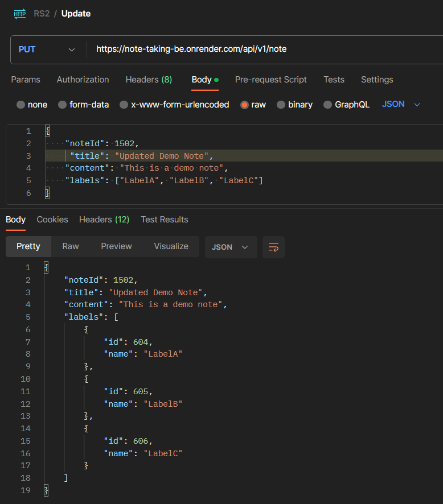The width and height of the screenshot is (443, 504).
Task: Select the GraphQL body type
Action: click(346, 105)
